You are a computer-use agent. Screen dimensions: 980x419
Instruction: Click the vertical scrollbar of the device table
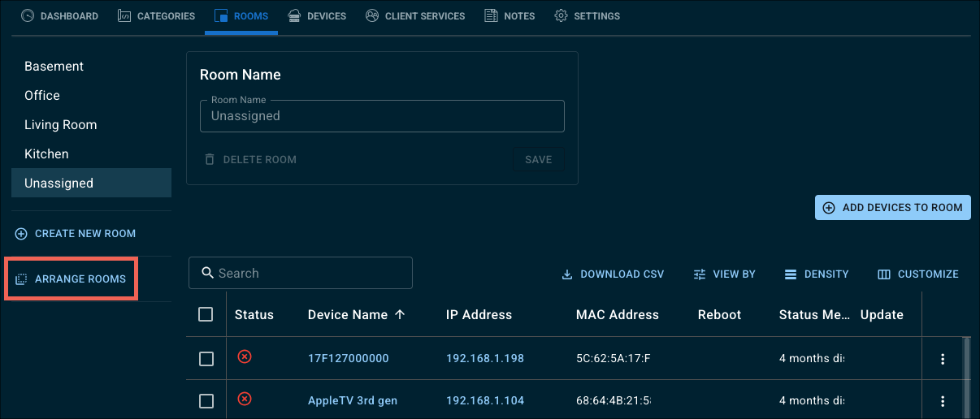pyautogui.click(x=967, y=378)
